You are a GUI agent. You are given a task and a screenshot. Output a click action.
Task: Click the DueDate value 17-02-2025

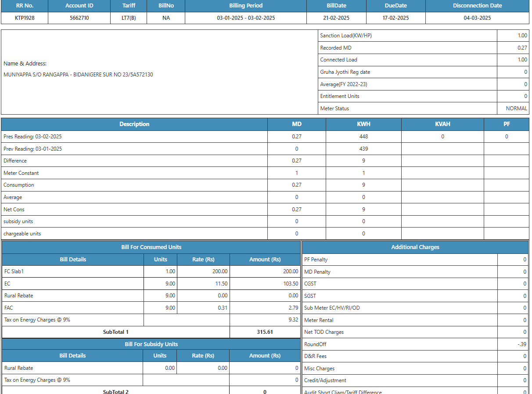click(x=395, y=18)
